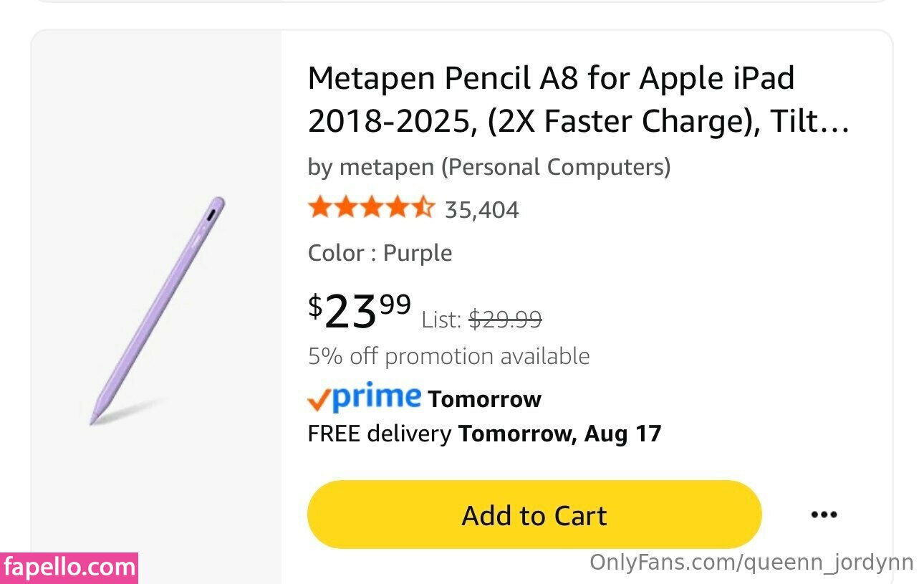Viewport: 924px width, 584px height.
Task: Click the "Color : Purple" label
Action: point(380,253)
